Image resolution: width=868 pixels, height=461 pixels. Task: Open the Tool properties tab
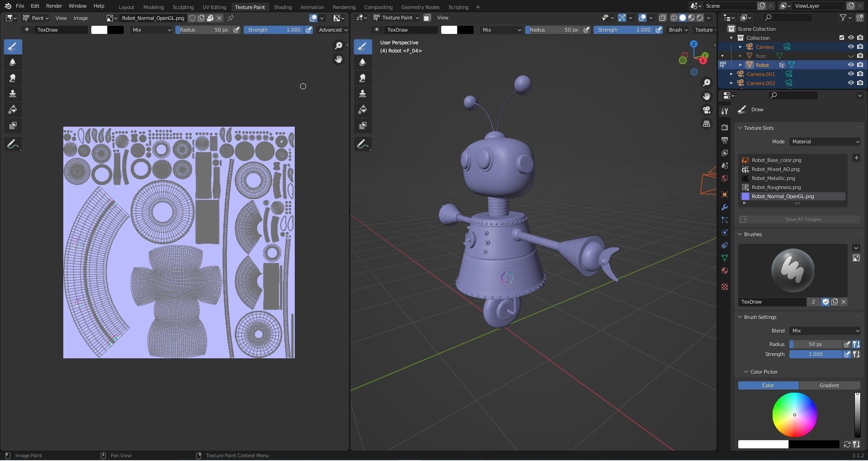(725, 111)
